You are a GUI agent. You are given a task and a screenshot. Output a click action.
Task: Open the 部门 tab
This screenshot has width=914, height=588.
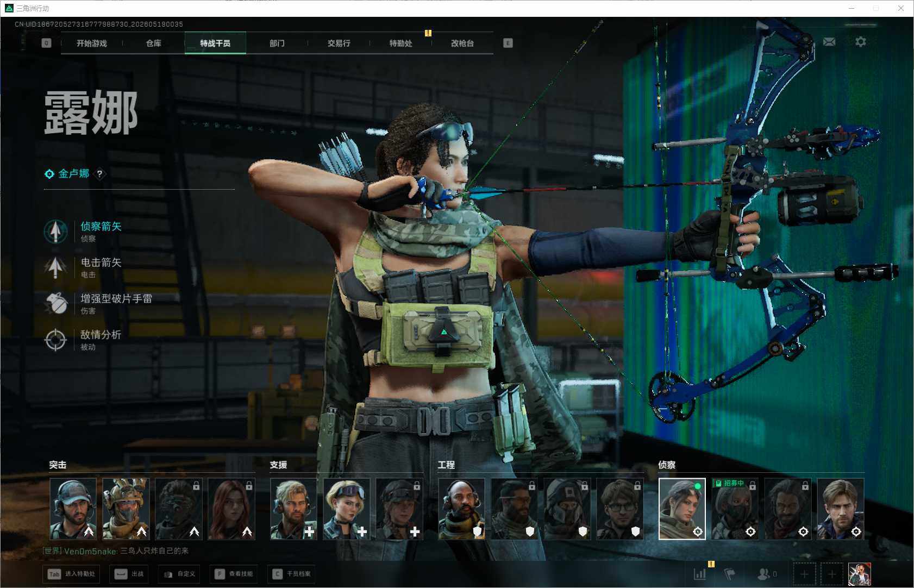click(x=277, y=43)
